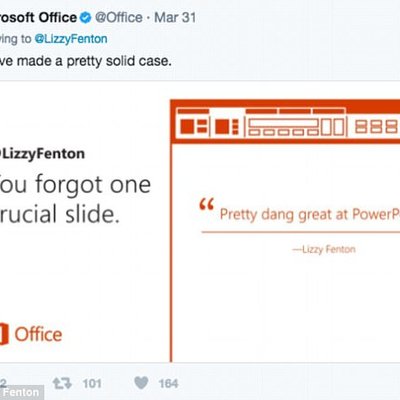Open the @LizzyFenton mention link
The image size is (400, 400).
point(71,39)
